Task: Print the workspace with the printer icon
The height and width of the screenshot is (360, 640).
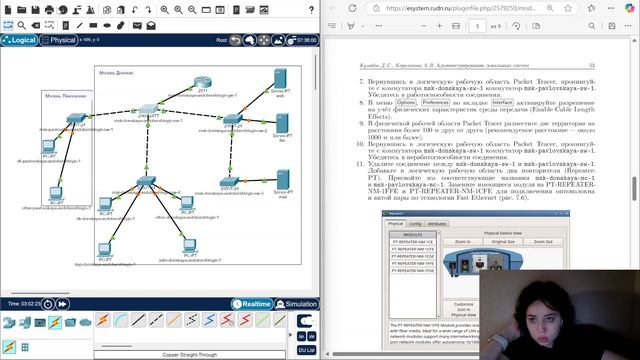Action: point(49,9)
